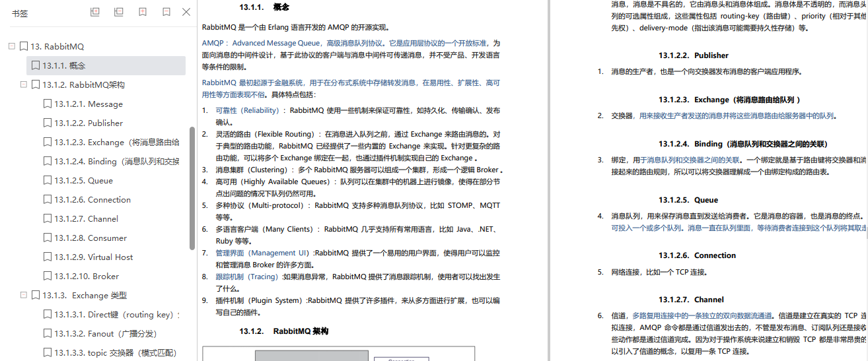Image resolution: width=868 pixels, height=361 pixels.
Task: Navigate to bookmark 13.1.2.10. Broker
Action: (87, 276)
